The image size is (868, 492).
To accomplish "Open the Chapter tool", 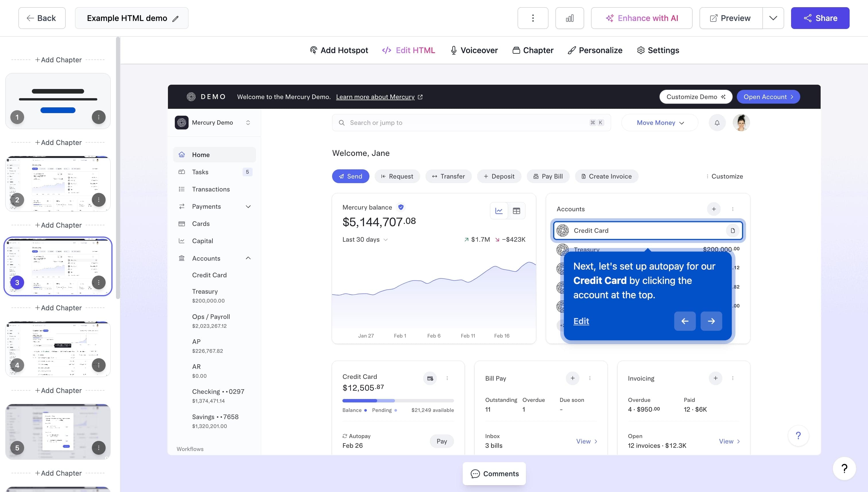I will tap(533, 50).
